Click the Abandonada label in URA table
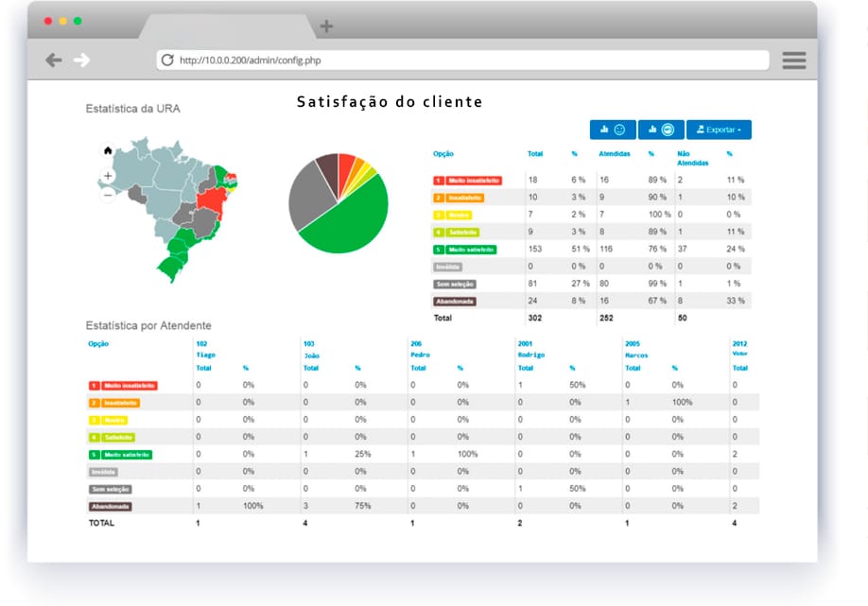This screenshot has height=606, width=868. [455, 301]
